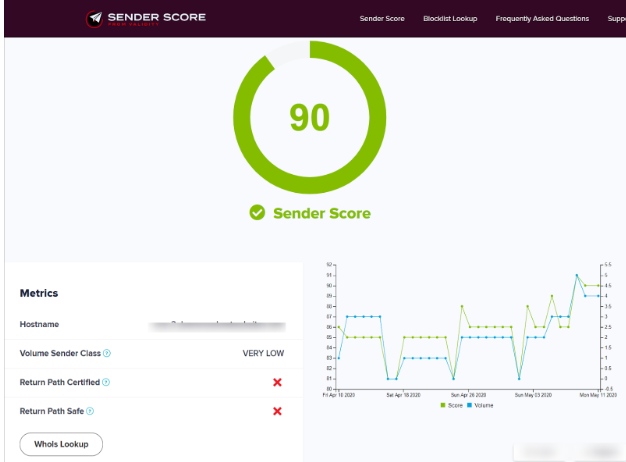Click the first green score point on Apr 10
The image size is (626, 462).
coord(339,327)
